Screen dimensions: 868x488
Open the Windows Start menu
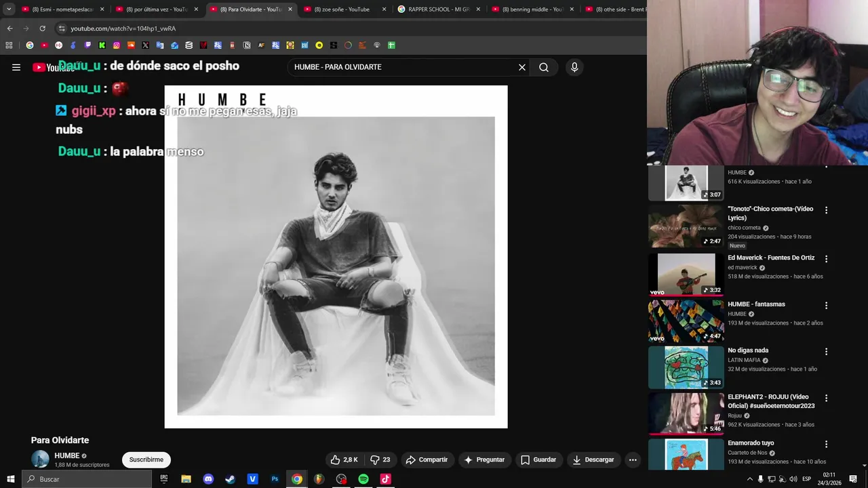pyautogui.click(x=10, y=479)
